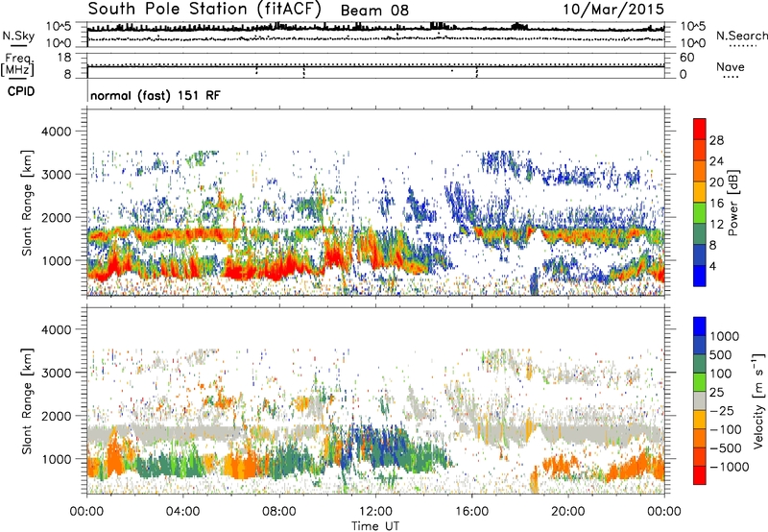Pick the yellow 16–20 dB Power colorbar segment
768x532 pixels.
click(700, 192)
